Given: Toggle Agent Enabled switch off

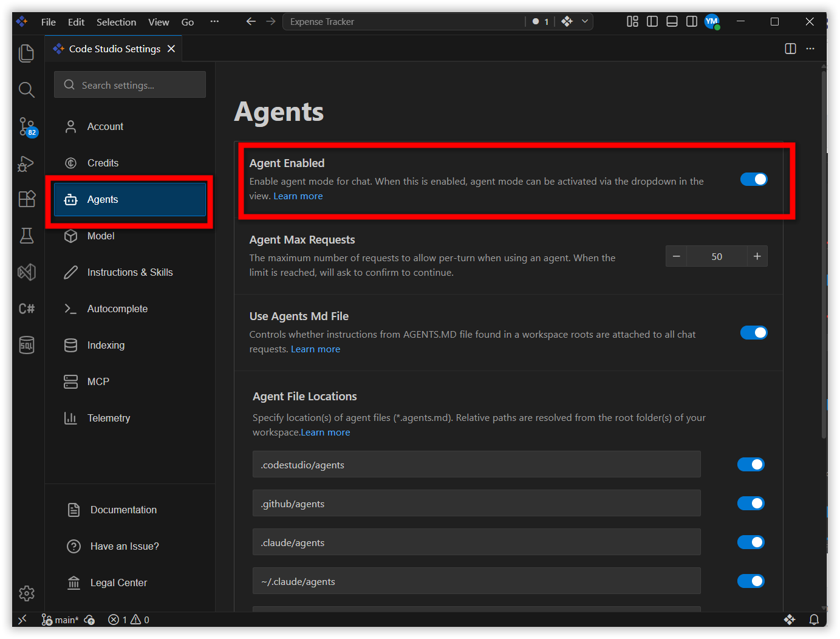Looking at the screenshot, I should click(754, 179).
